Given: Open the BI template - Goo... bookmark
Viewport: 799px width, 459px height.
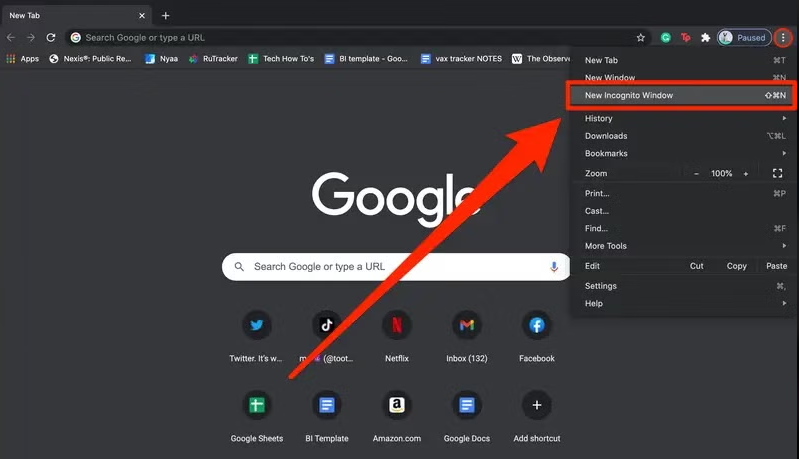Looking at the screenshot, I should pos(366,59).
